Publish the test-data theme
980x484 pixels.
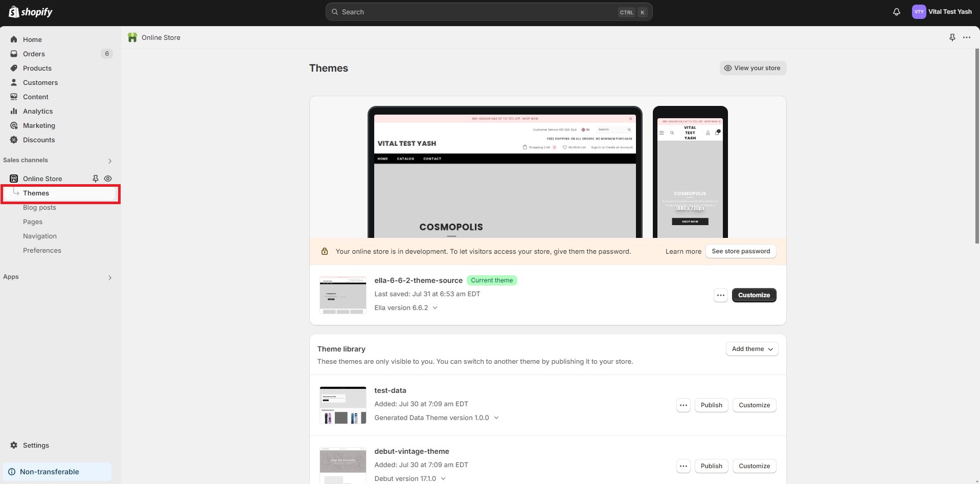click(711, 405)
